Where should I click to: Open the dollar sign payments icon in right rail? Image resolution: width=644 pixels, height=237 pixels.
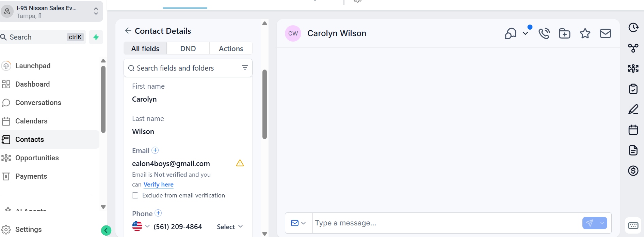[633, 171]
